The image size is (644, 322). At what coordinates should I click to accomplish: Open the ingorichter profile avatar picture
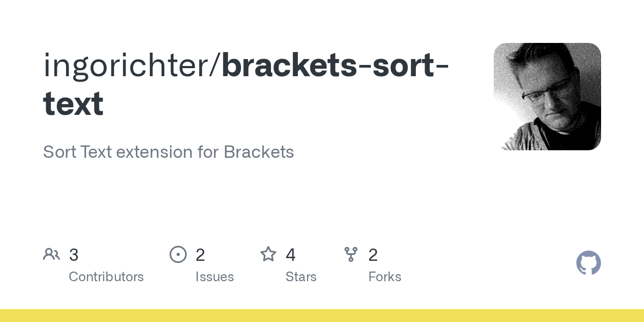pyautogui.click(x=547, y=97)
